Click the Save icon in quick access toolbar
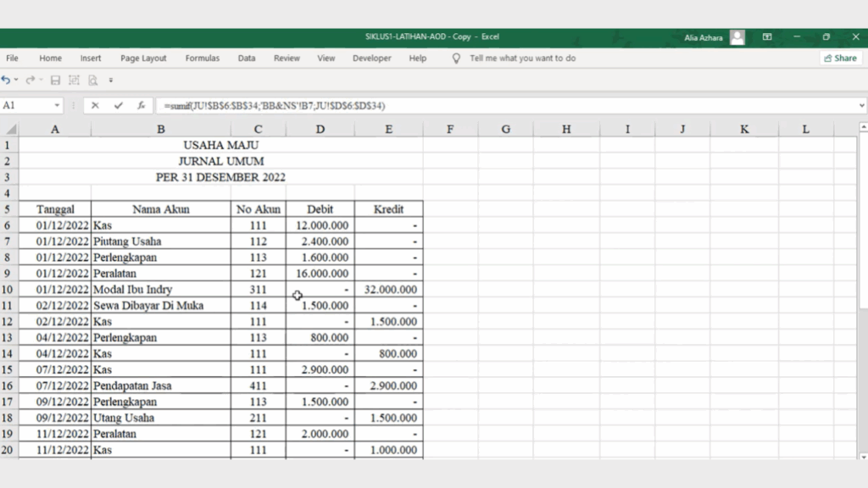 55,80
